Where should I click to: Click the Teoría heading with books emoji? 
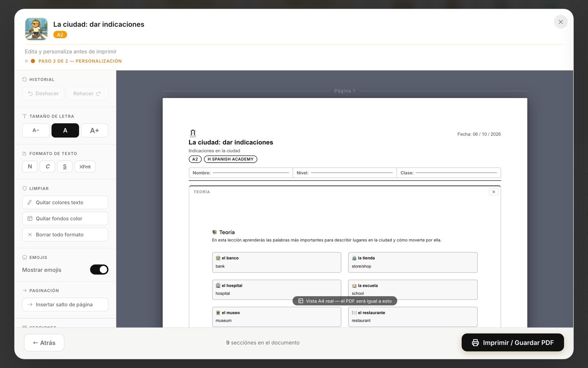click(x=223, y=232)
